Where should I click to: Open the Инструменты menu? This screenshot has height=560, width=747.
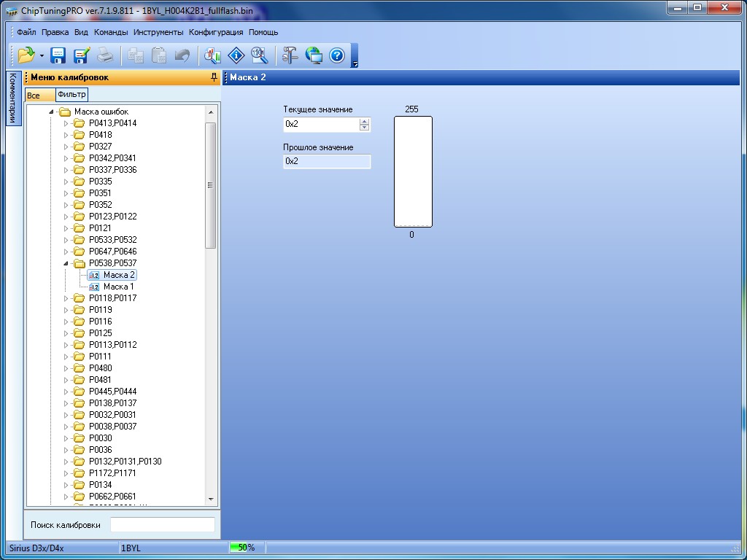pyautogui.click(x=158, y=32)
